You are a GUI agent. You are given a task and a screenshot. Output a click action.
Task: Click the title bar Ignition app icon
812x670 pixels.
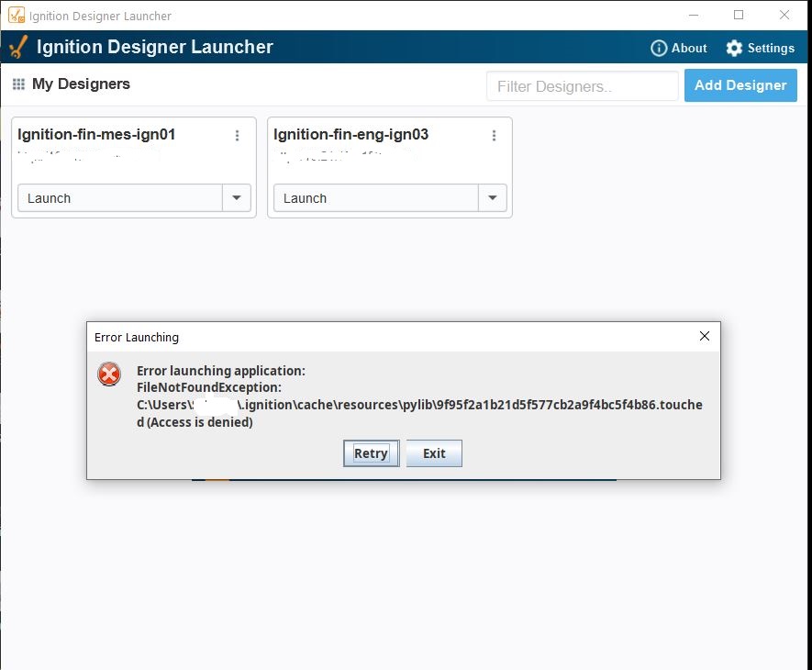point(16,15)
